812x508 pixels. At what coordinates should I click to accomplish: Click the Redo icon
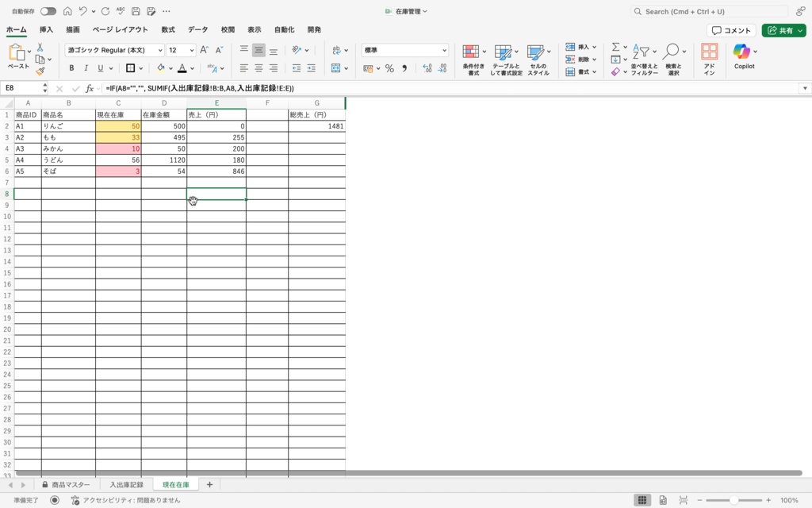pyautogui.click(x=105, y=11)
